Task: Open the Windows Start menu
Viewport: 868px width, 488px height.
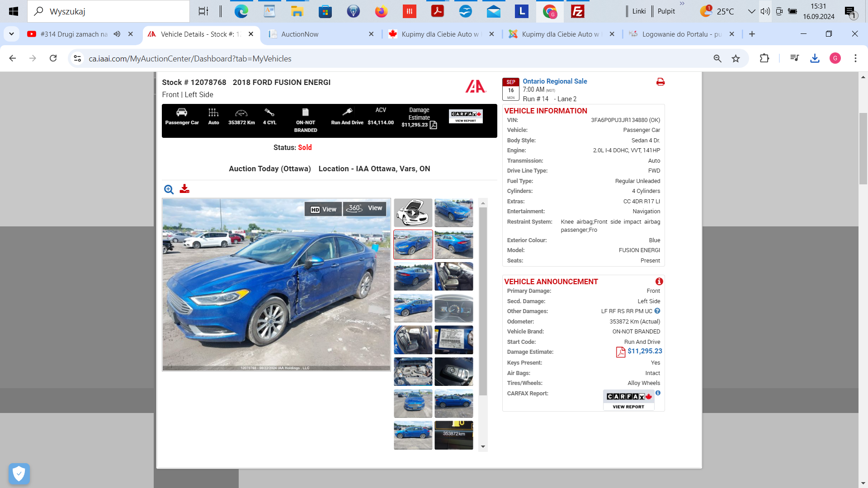Action: [x=13, y=11]
